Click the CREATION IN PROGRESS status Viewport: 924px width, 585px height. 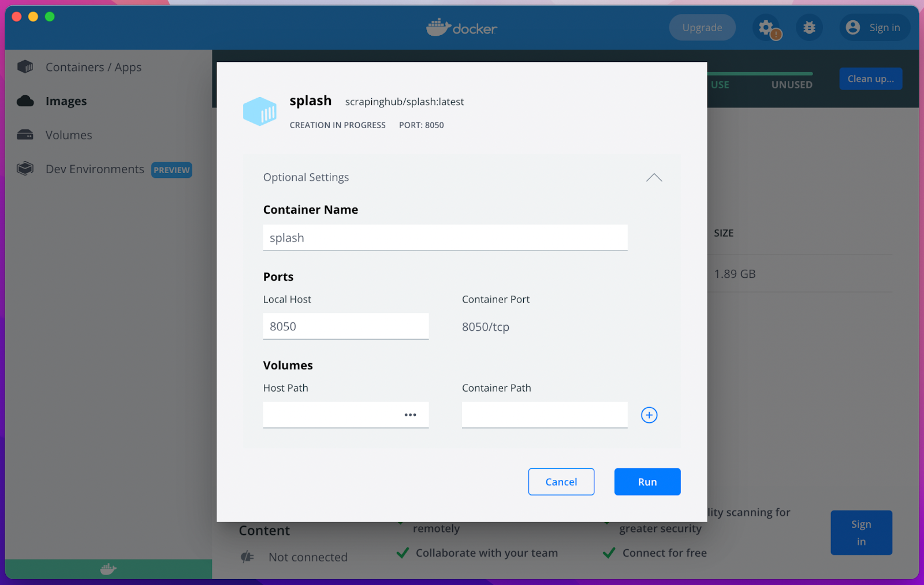[338, 125]
